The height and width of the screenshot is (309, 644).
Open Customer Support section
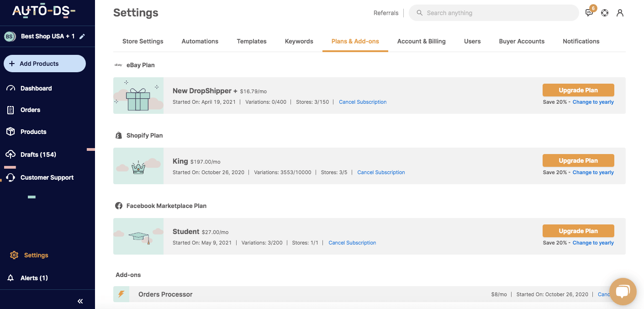tap(47, 177)
